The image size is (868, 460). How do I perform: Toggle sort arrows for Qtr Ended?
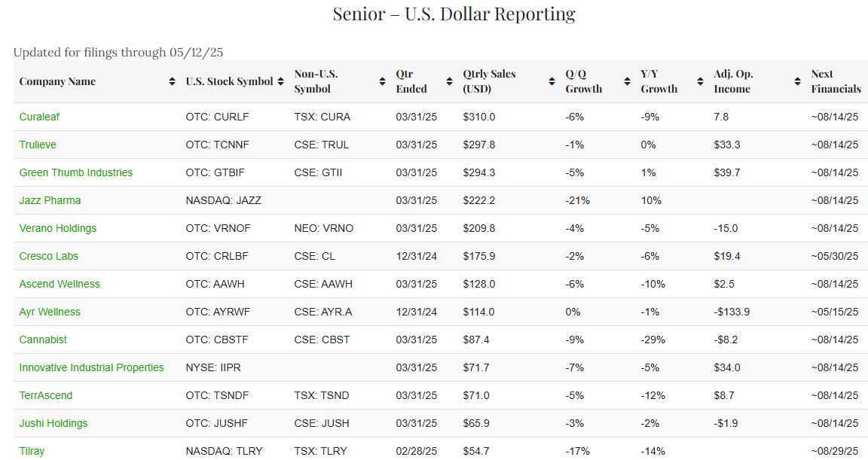pos(449,81)
